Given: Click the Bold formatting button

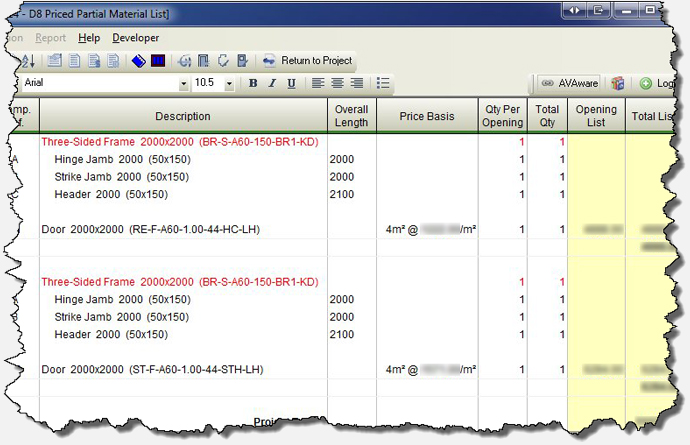Looking at the screenshot, I should [253, 83].
